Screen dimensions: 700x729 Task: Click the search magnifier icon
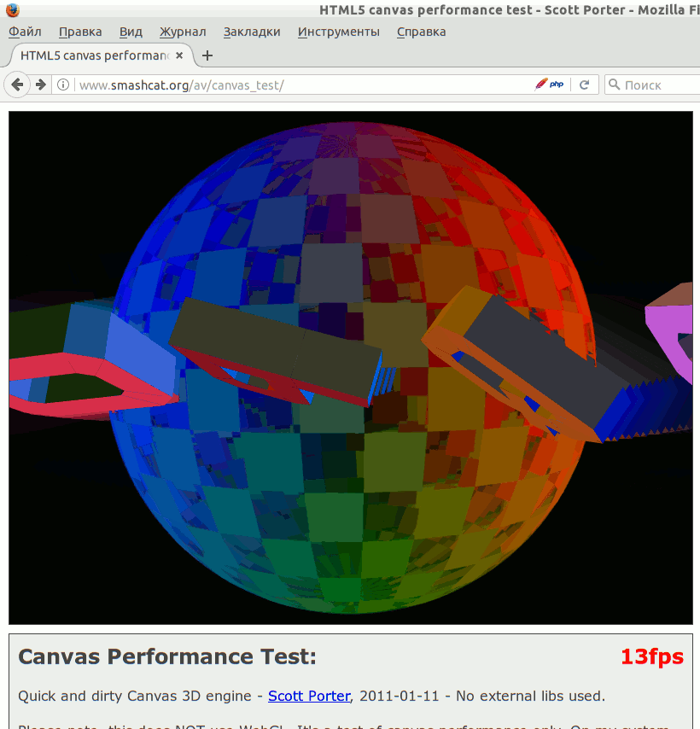pos(615,85)
